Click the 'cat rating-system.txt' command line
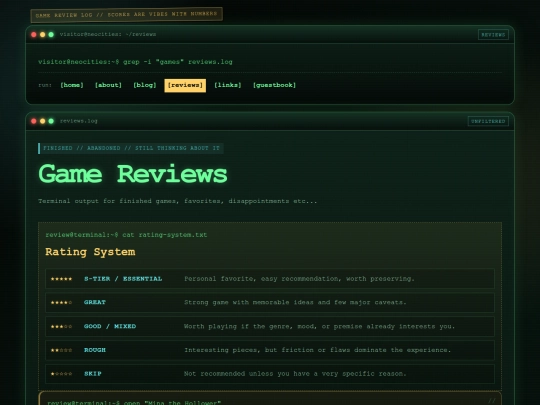 (x=126, y=235)
